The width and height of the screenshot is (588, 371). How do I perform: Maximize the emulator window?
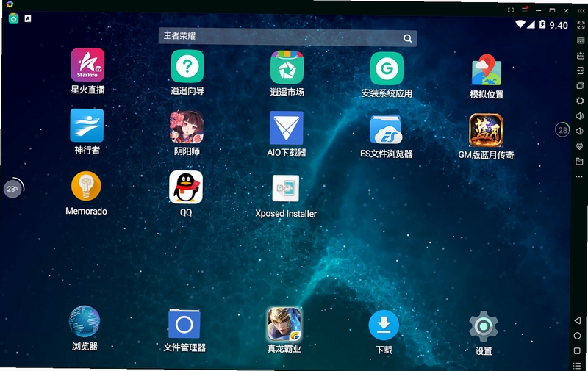pyautogui.click(x=552, y=10)
